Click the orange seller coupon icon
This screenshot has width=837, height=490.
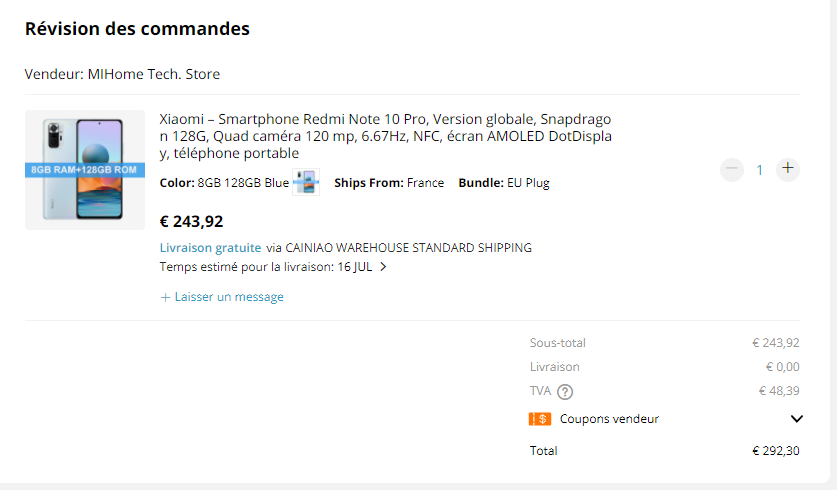(540, 419)
